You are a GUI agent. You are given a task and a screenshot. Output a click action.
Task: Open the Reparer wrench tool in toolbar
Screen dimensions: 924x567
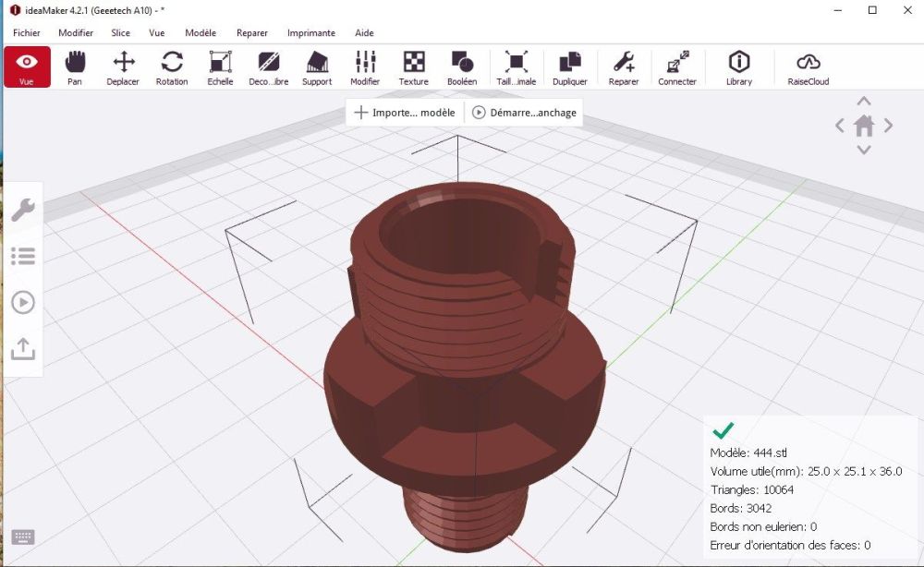(x=624, y=67)
